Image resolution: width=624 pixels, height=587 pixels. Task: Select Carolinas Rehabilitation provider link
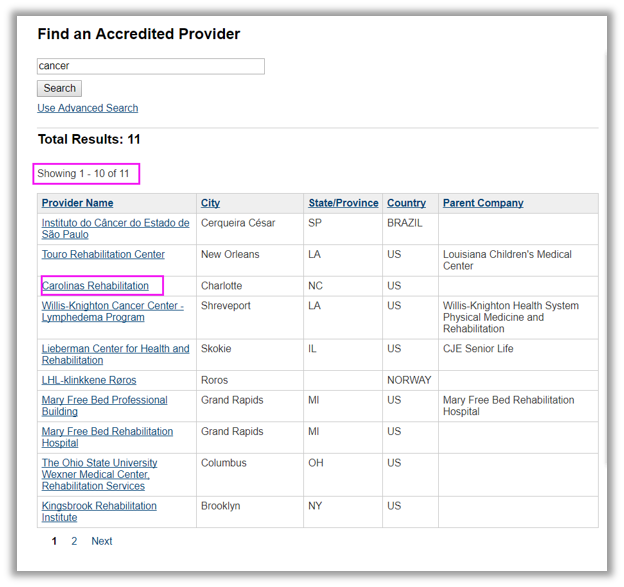[x=95, y=286]
